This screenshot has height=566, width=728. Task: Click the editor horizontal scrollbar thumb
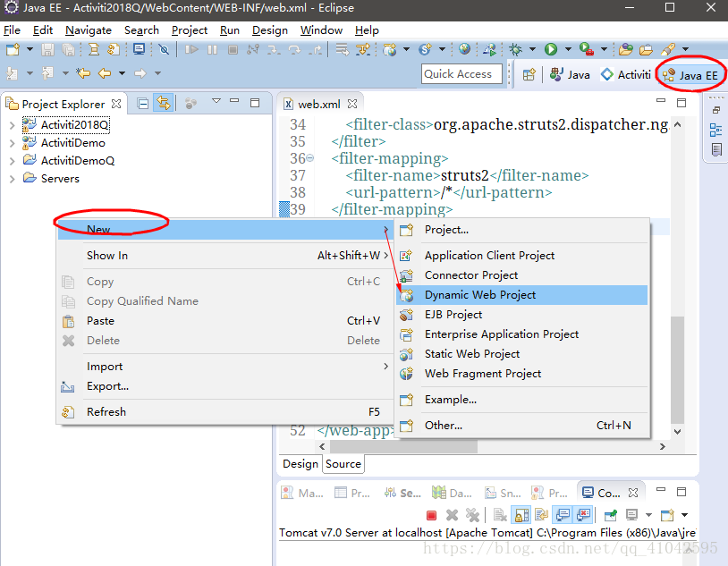pyautogui.click(x=403, y=446)
